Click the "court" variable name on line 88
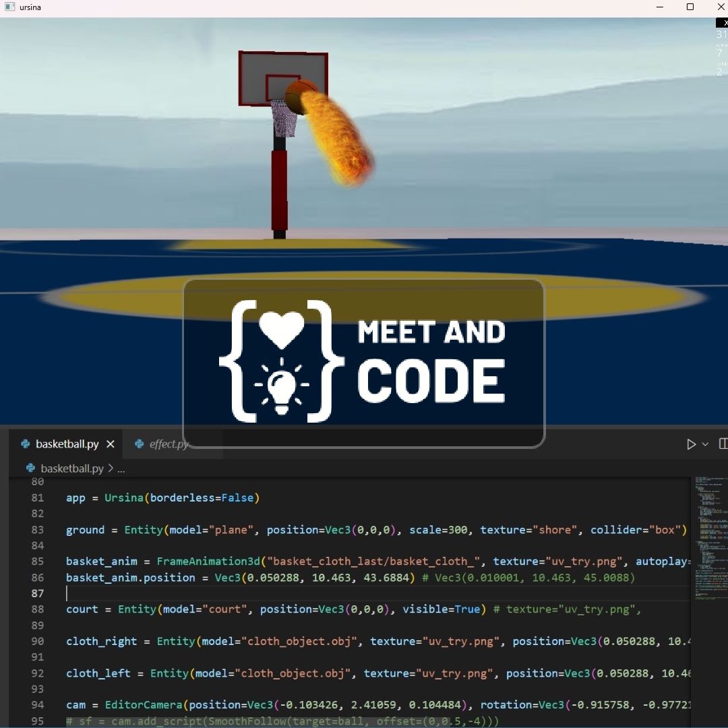Screen dimensions: 728x728 coord(82,609)
